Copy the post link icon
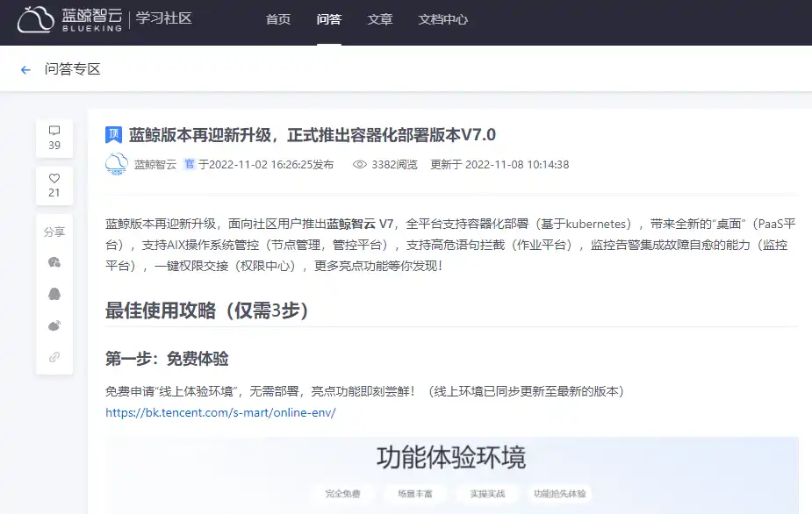Screen dimensions: 812x514 (54, 357)
